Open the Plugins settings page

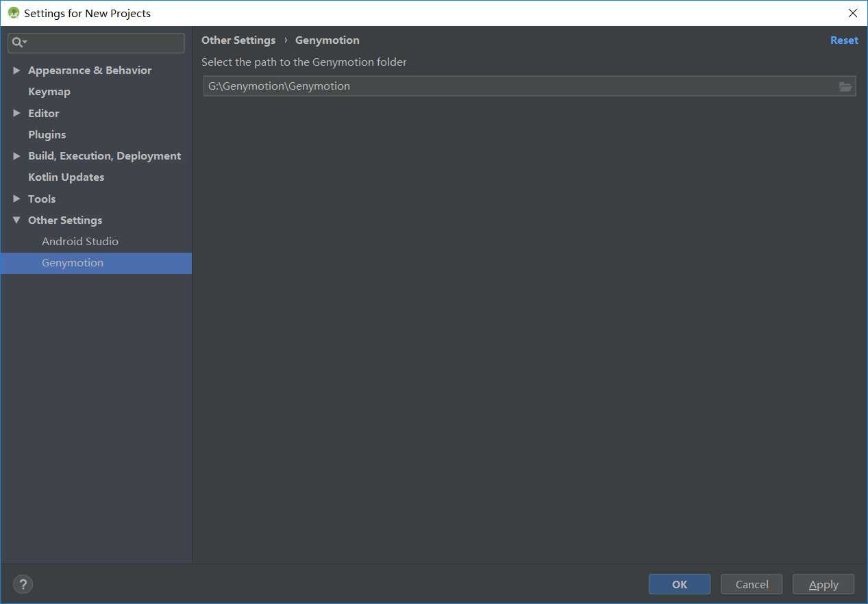click(x=47, y=134)
